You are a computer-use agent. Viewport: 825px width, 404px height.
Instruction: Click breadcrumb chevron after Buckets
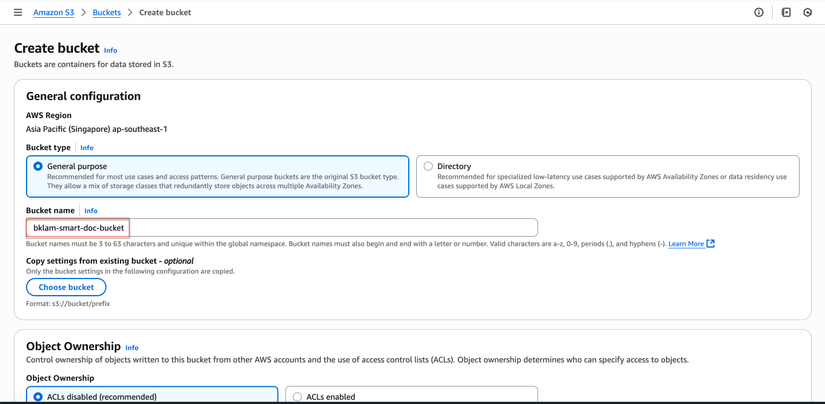pos(130,13)
